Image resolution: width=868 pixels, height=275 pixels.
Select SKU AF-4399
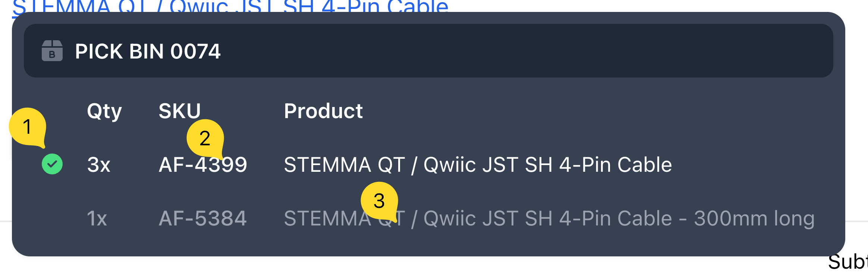click(x=203, y=165)
